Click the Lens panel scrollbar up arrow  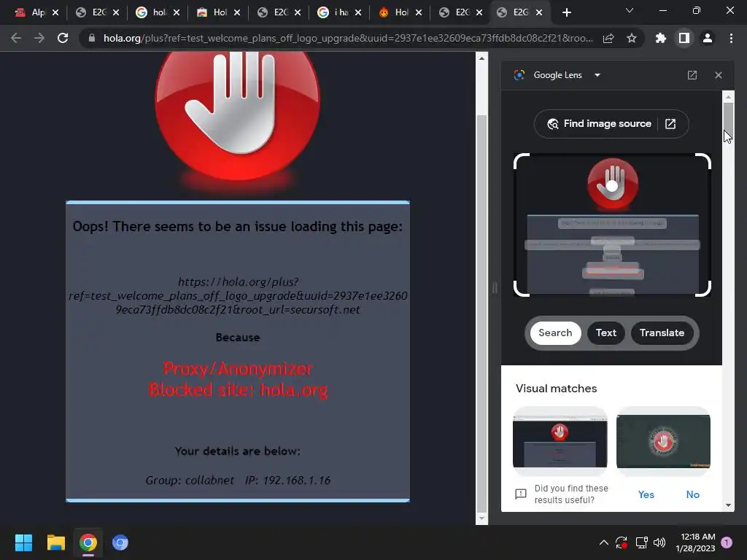pyautogui.click(x=728, y=97)
